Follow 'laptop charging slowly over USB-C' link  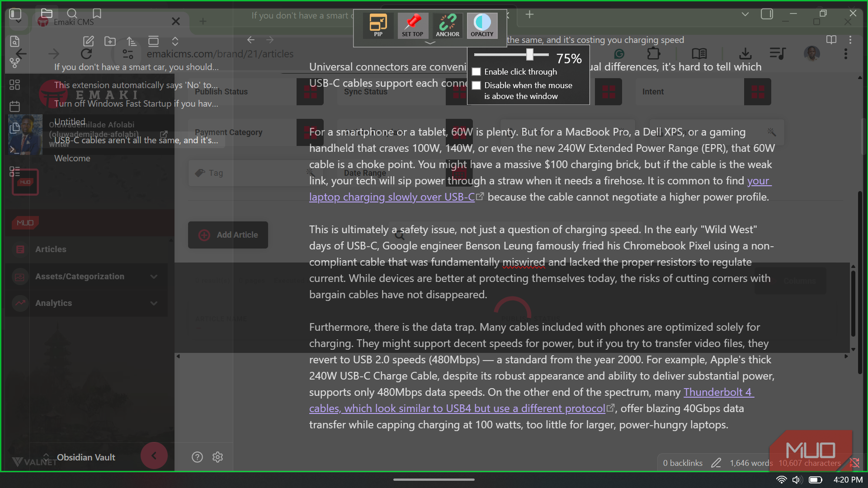(x=392, y=197)
